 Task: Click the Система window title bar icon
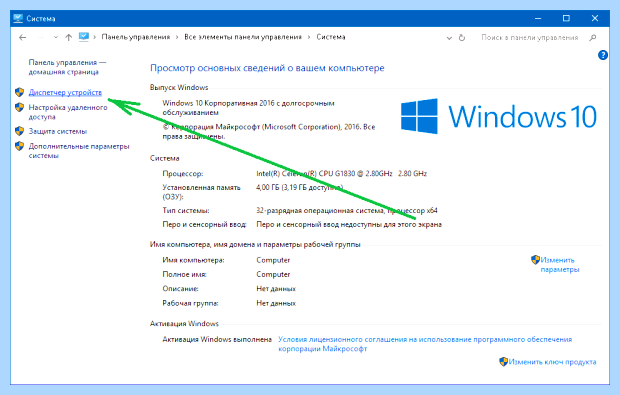pyautogui.click(x=18, y=18)
